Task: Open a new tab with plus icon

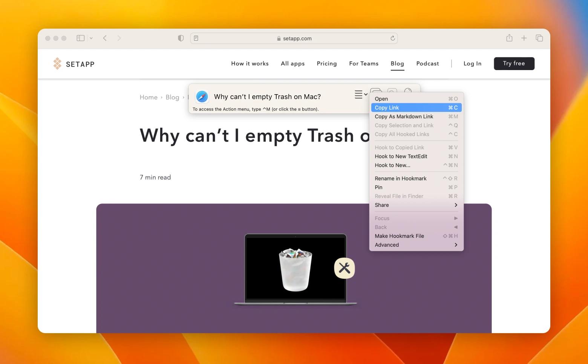Action: point(524,38)
